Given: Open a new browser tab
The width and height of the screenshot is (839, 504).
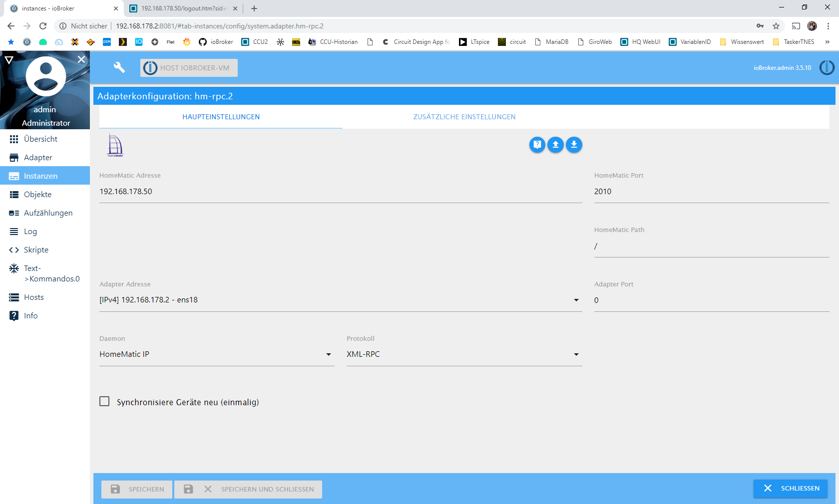Looking at the screenshot, I should [254, 8].
